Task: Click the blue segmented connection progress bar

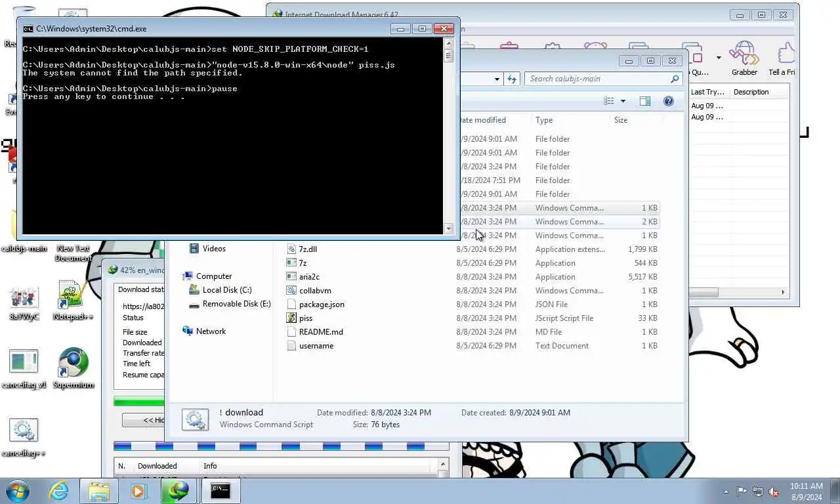Action: 281,446
